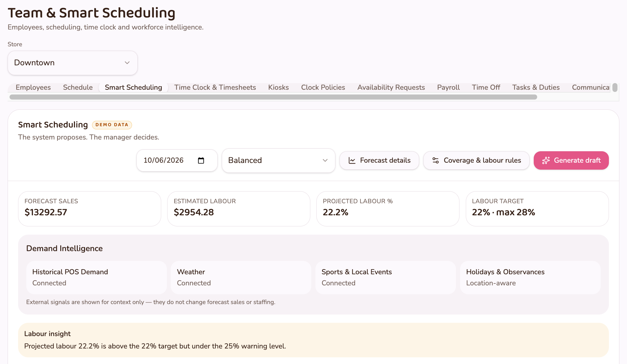Viewport: 627px width, 364px height.
Task: Click the Estimated Labour value $2954.28
Action: pyautogui.click(x=194, y=212)
